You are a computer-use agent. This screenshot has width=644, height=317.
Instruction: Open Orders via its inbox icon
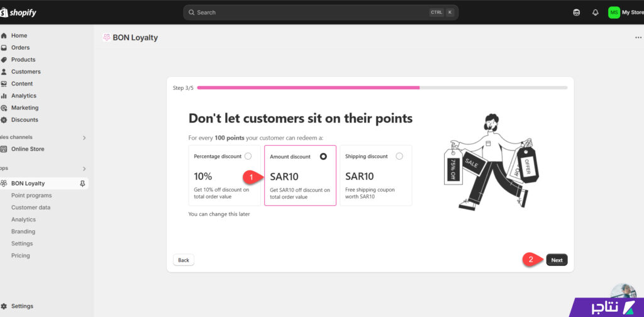click(x=4, y=48)
